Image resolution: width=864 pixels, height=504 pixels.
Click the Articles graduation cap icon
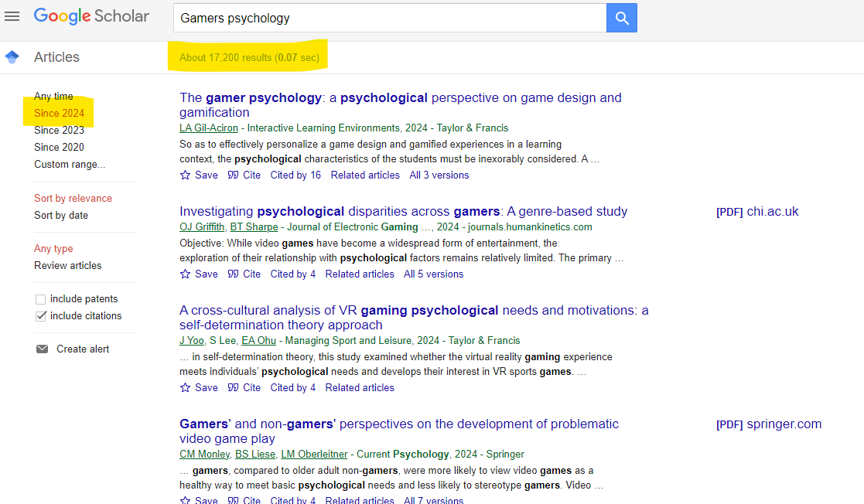(12, 56)
